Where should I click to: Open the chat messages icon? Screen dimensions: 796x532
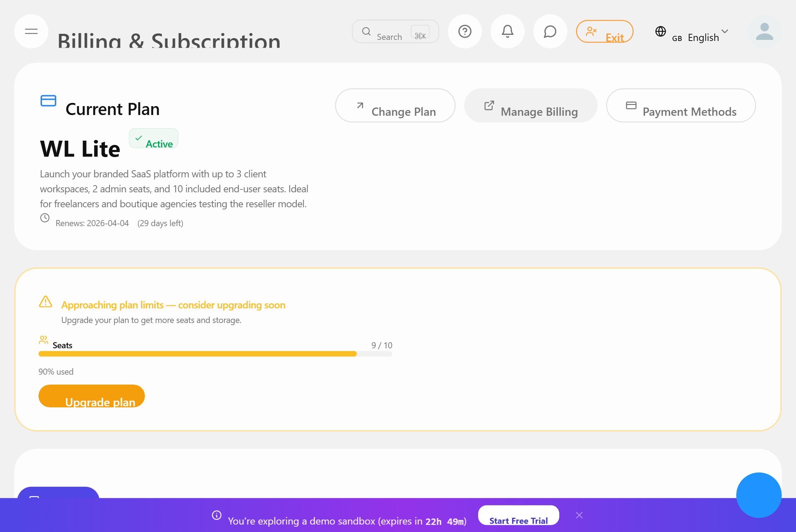point(550,31)
